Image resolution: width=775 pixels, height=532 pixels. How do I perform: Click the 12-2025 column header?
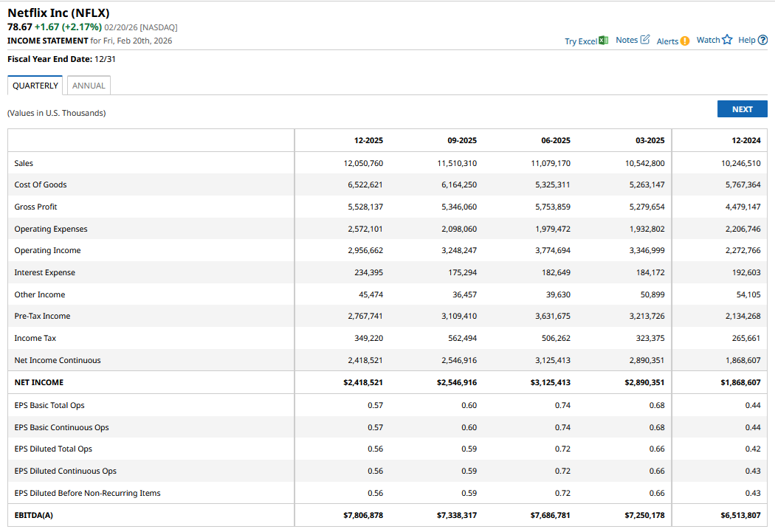tap(368, 140)
